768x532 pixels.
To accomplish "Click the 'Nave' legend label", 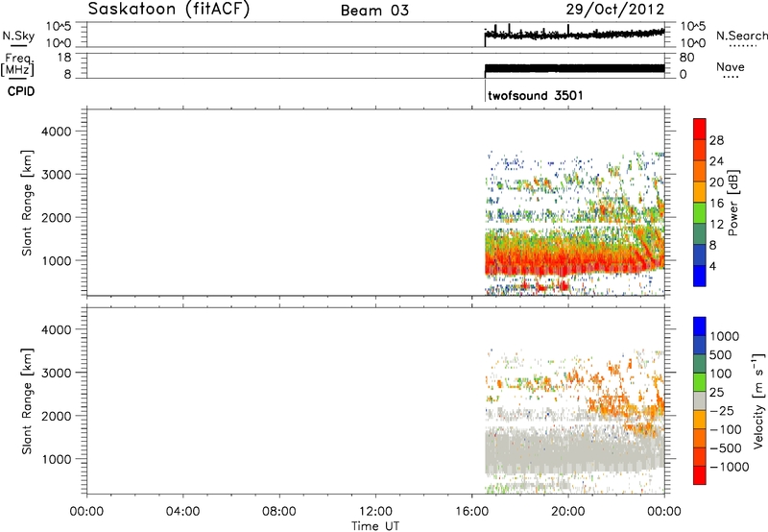I will click(x=731, y=66).
